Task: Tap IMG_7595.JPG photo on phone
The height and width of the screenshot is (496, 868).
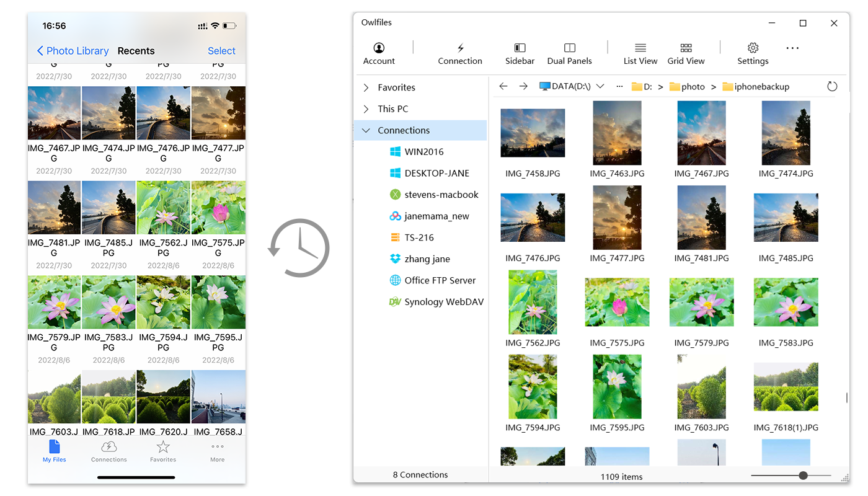Action: pyautogui.click(x=218, y=303)
